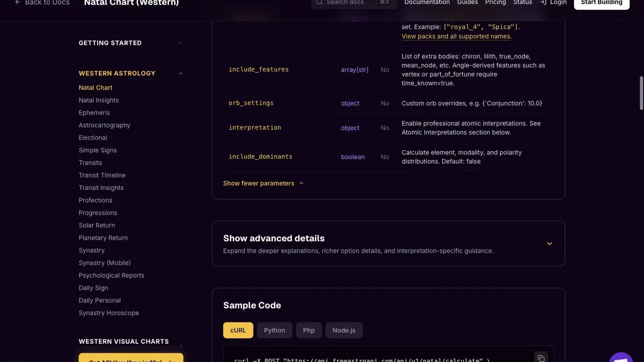Open Status in top navigation

click(523, 2)
